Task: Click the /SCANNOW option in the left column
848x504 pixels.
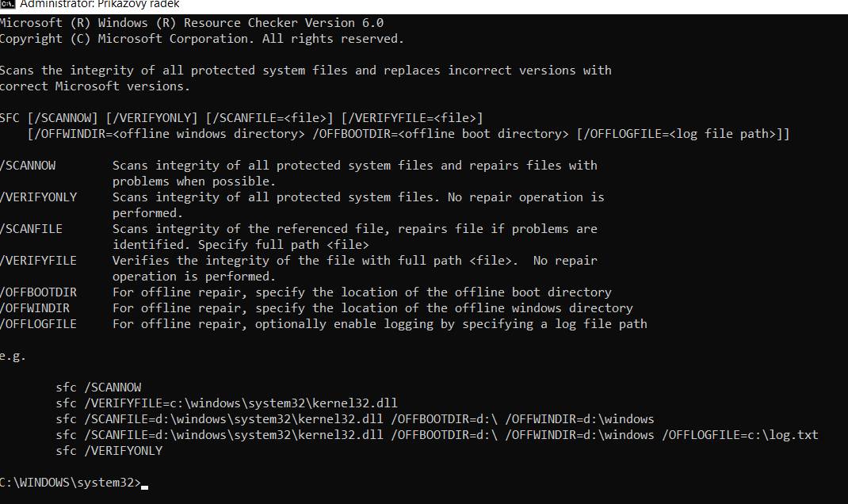Action: click(x=29, y=166)
